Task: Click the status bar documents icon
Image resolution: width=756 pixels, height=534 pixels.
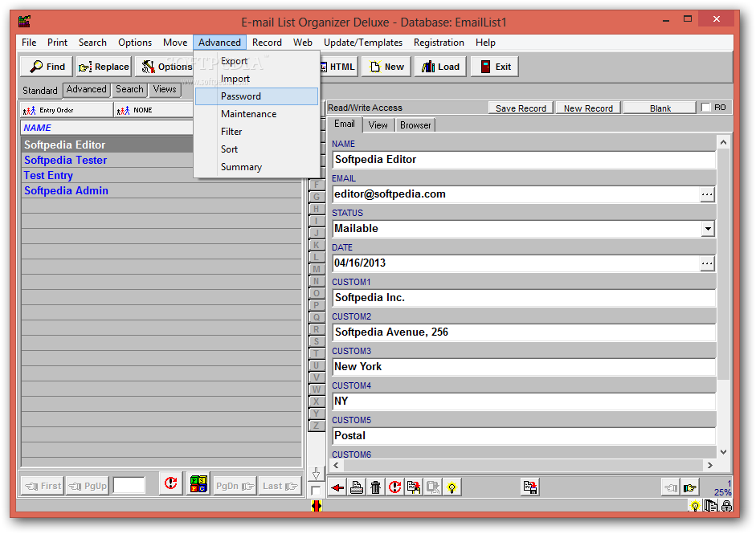Action: pyautogui.click(x=711, y=506)
